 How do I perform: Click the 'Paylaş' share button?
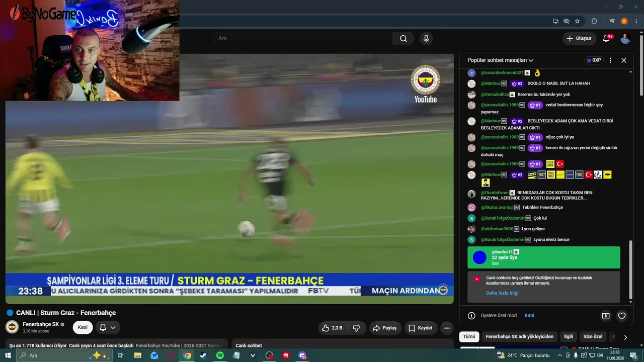384,328
